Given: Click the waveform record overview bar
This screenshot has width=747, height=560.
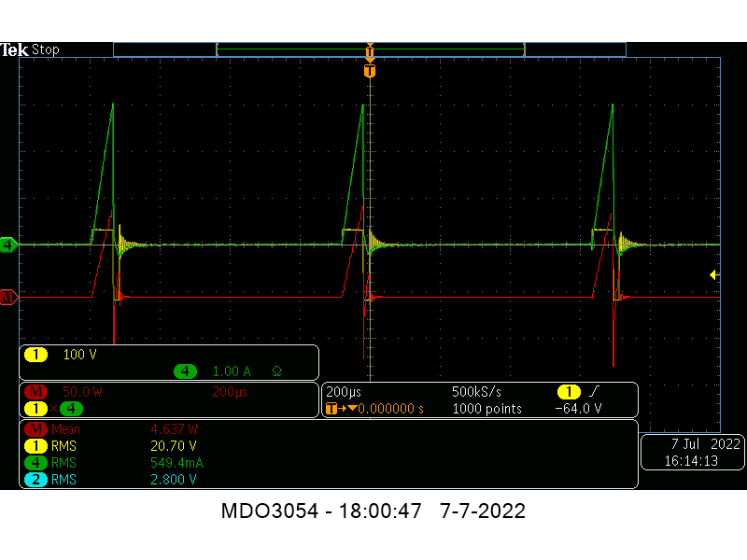Looking at the screenshot, I should pos(370,49).
